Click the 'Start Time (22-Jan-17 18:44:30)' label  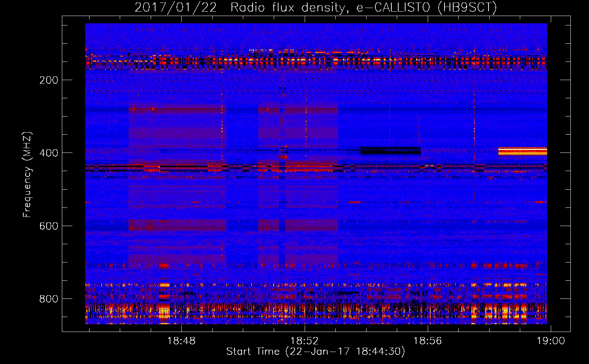(x=316, y=352)
